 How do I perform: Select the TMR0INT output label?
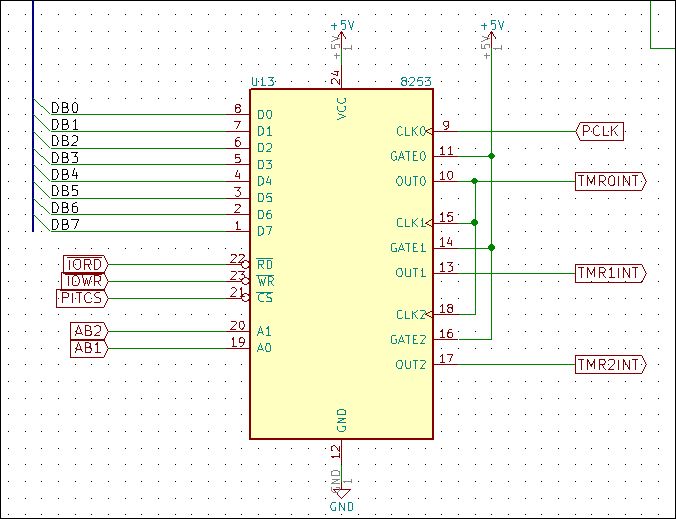click(x=611, y=181)
